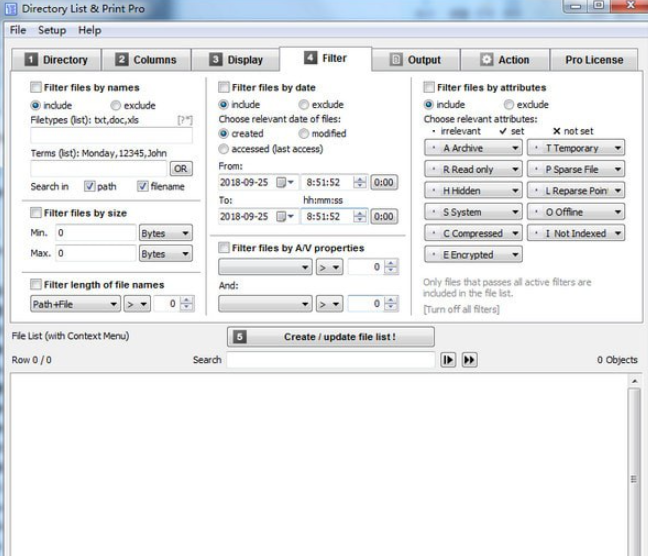Open the C Compressed attribute dropdown

pos(473,233)
